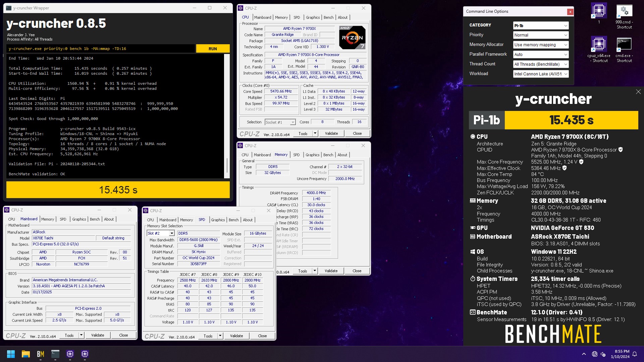Click the yellow 15.435 s result bar
This screenshot has height=362, width=644.
[118, 190]
